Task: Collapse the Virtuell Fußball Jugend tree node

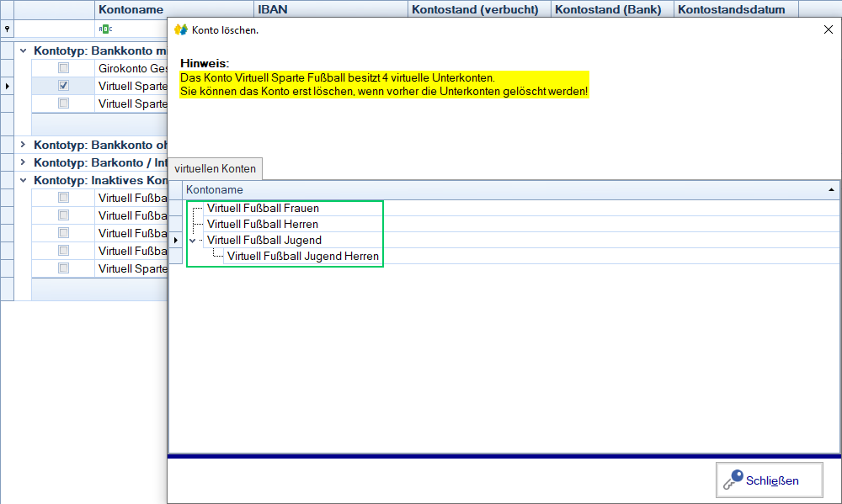Action: (193, 241)
